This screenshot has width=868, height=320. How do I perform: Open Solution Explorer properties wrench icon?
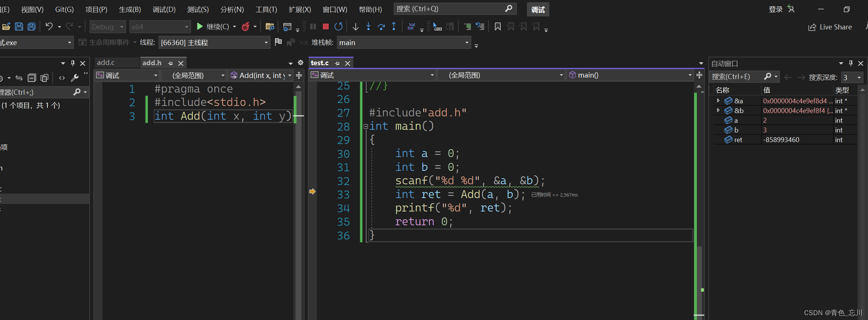click(75, 78)
